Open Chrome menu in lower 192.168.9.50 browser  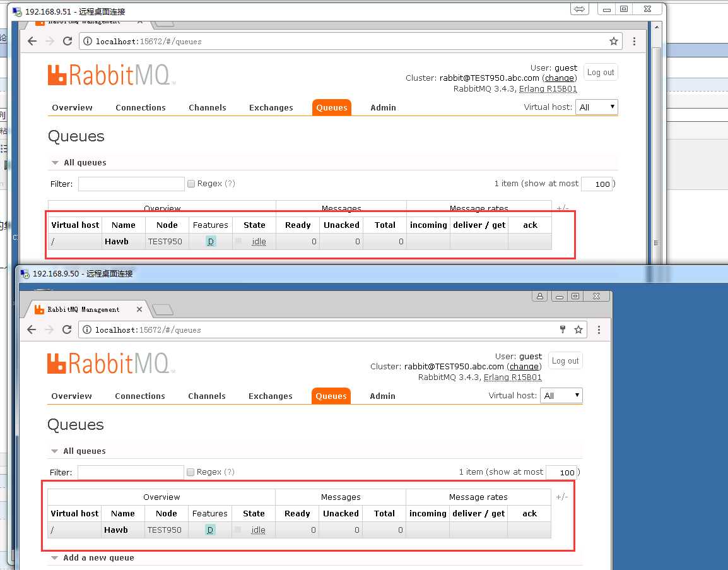[x=599, y=330]
